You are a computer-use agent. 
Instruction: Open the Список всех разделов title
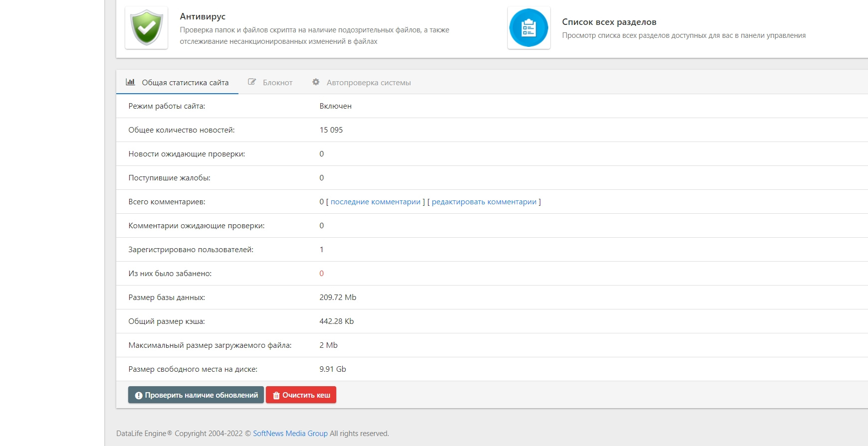click(x=609, y=22)
